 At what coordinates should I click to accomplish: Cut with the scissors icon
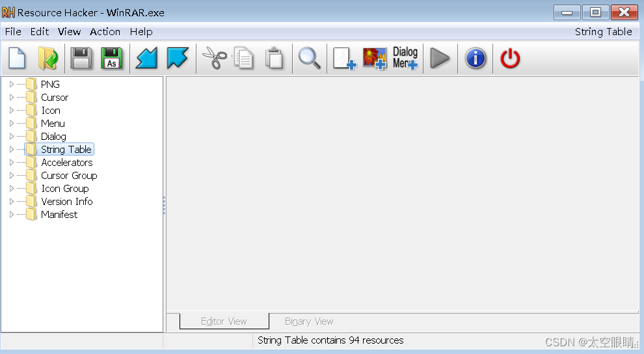215,58
